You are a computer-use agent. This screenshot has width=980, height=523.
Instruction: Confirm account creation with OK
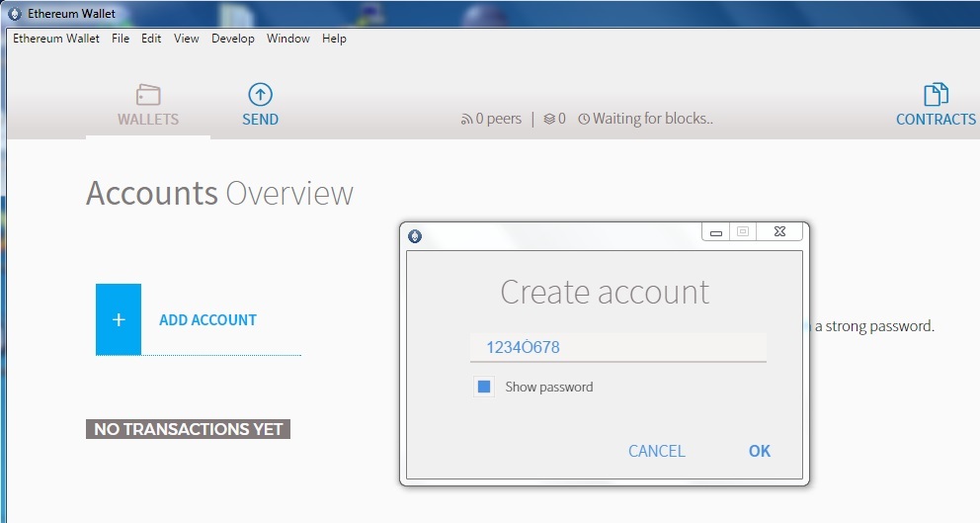(x=760, y=451)
